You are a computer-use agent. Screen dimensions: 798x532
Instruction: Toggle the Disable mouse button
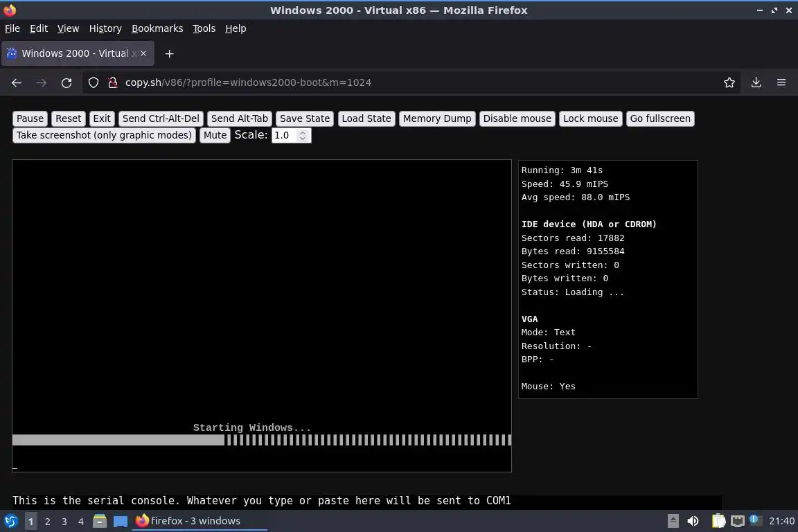(517, 118)
